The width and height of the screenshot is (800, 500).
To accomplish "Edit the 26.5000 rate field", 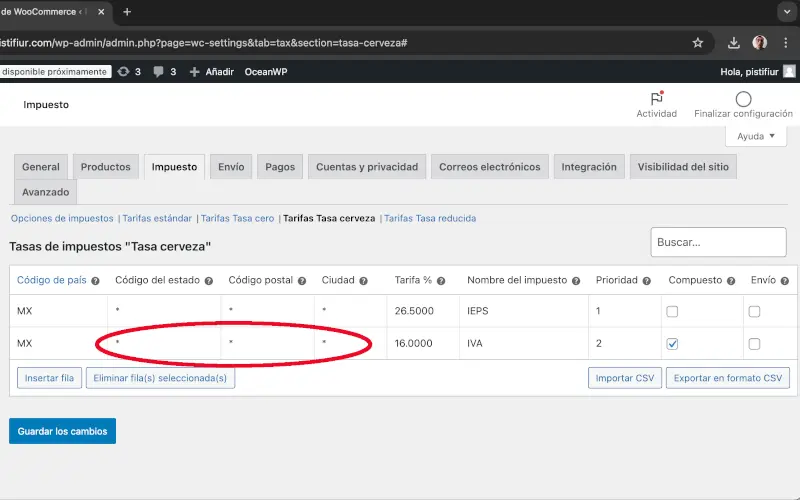I will pyautogui.click(x=423, y=311).
